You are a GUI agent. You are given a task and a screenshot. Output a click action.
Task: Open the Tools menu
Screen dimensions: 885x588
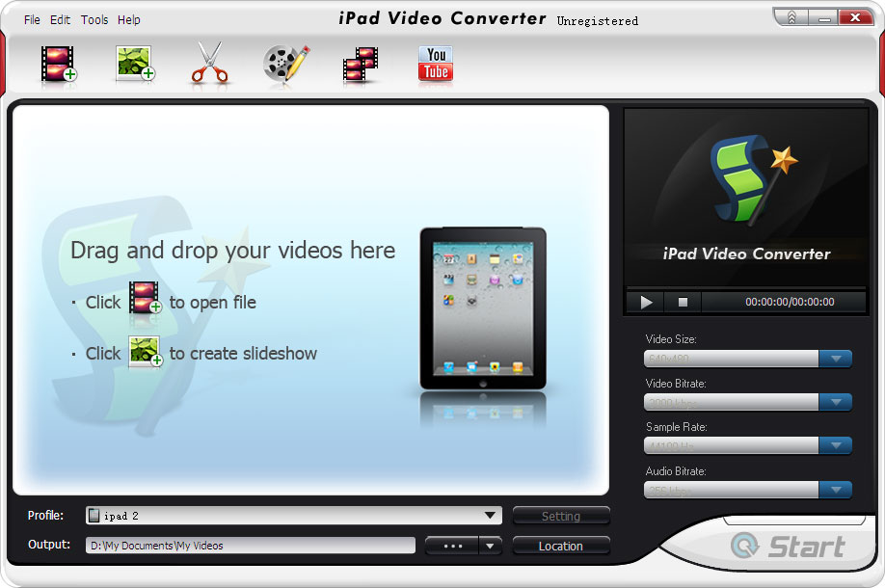(94, 19)
